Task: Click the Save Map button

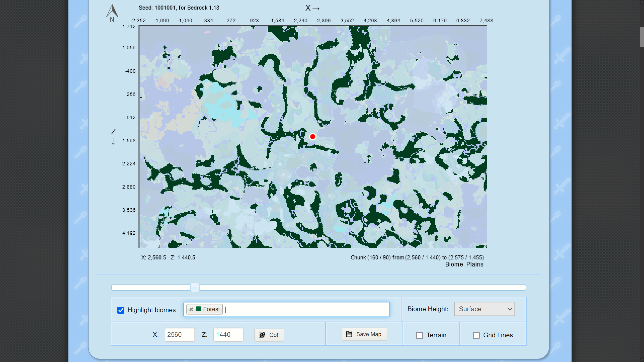Action: pyautogui.click(x=364, y=334)
